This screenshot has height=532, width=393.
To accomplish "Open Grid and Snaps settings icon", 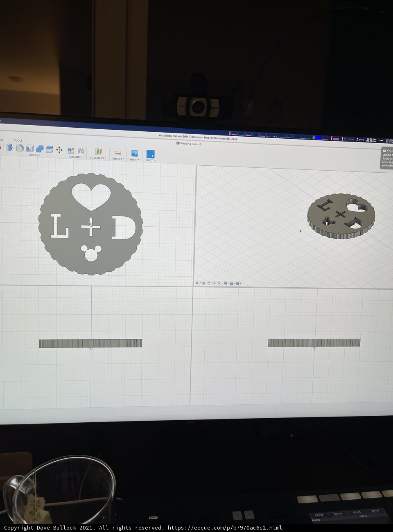I will 232,283.
